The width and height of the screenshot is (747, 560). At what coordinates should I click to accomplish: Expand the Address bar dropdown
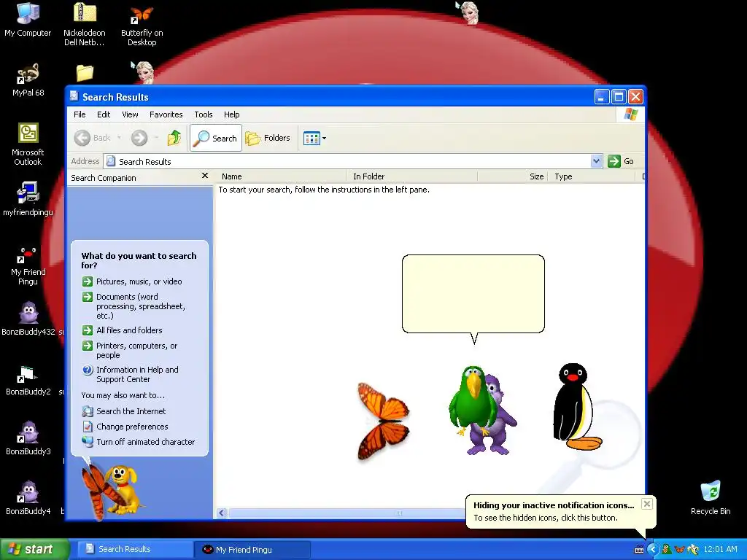click(596, 161)
